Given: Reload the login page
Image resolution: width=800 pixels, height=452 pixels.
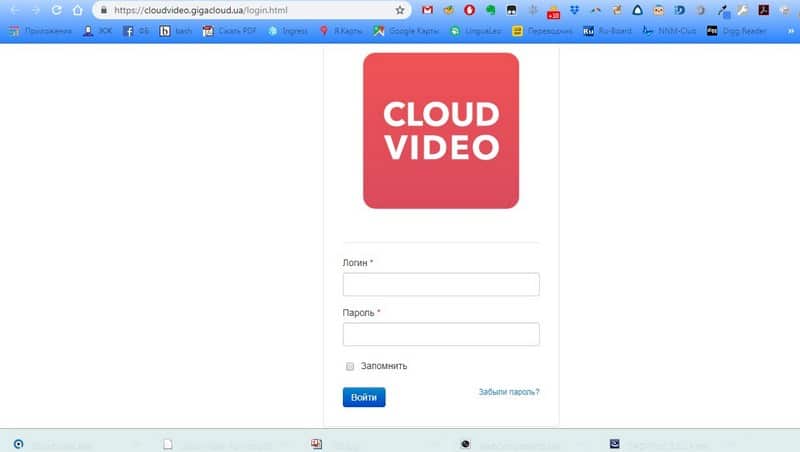Looking at the screenshot, I should (57, 10).
